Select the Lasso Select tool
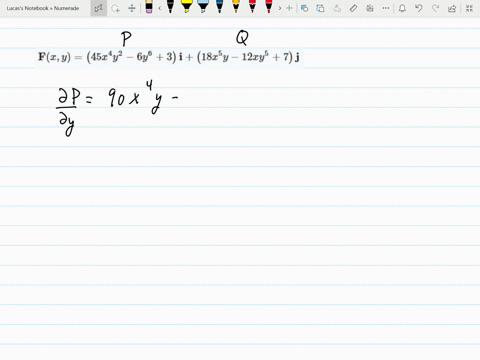The height and width of the screenshot is (360, 480). point(115,8)
